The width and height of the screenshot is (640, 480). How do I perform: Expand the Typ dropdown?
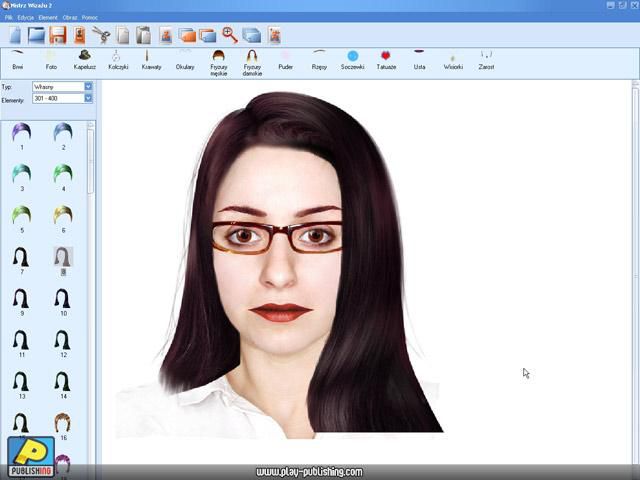pos(88,87)
